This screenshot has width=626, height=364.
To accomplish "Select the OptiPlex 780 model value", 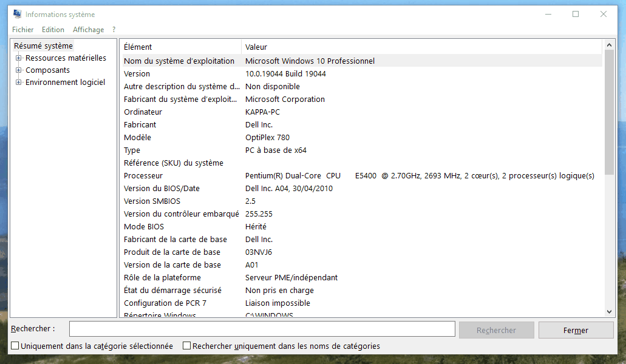I will (268, 138).
